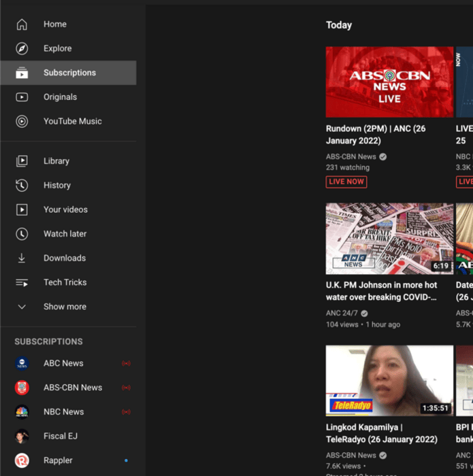Click the ABS-CBN News channel avatar
Image resolution: width=473 pixels, height=476 pixels.
pos(22,388)
